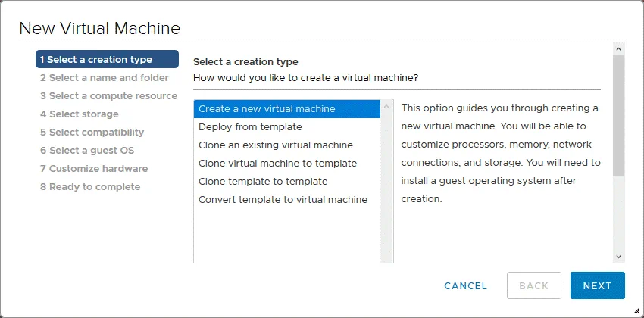Go to step 2 Select a name and folder
This screenshot has width=644, height=318.
[104, 77]
